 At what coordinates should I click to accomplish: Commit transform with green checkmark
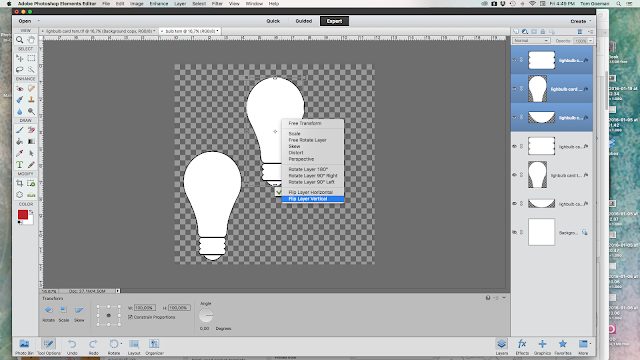(x=278, y=192)
